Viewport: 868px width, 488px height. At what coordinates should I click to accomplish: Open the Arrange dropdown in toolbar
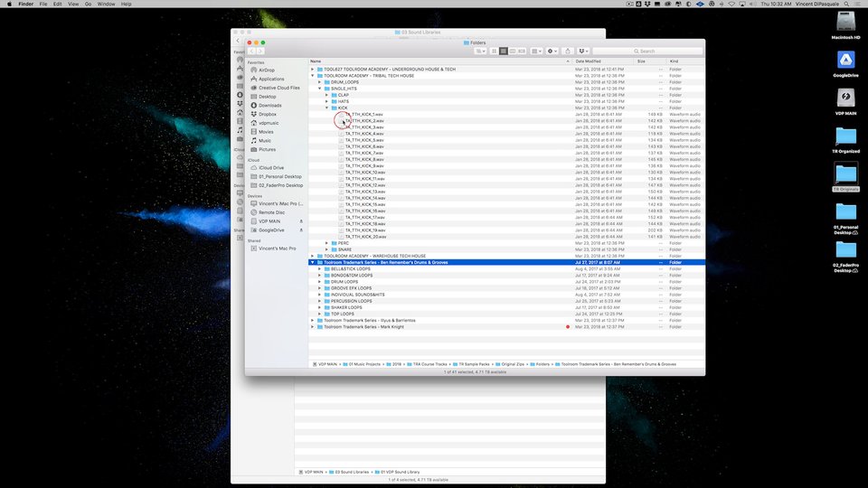point(536,51)
